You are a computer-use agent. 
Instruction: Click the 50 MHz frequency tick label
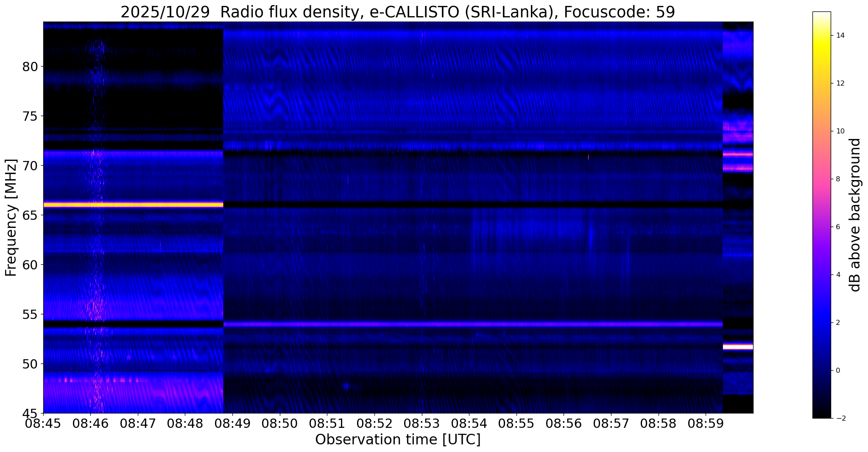pyautogui.click(x=30, y=364)
